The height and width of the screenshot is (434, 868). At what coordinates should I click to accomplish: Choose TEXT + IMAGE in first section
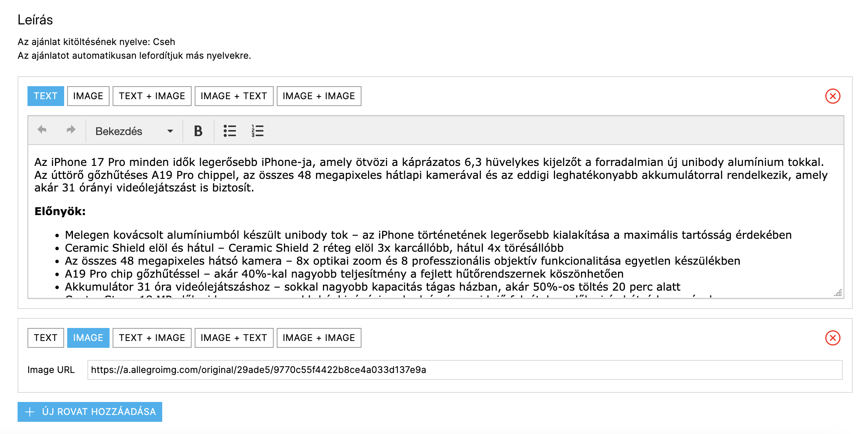(x=152, y=96)
